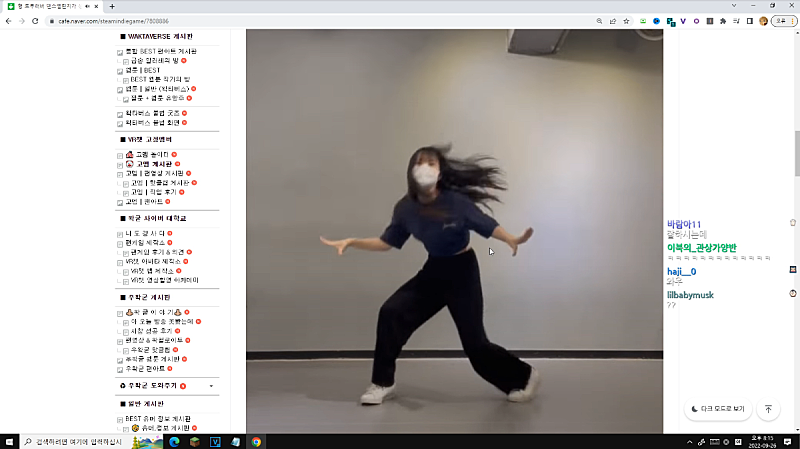800x449 pixels.
Task: Open the 우왁굳 핫클립 board
Action: pyautogui.click(x=151, y=350)
